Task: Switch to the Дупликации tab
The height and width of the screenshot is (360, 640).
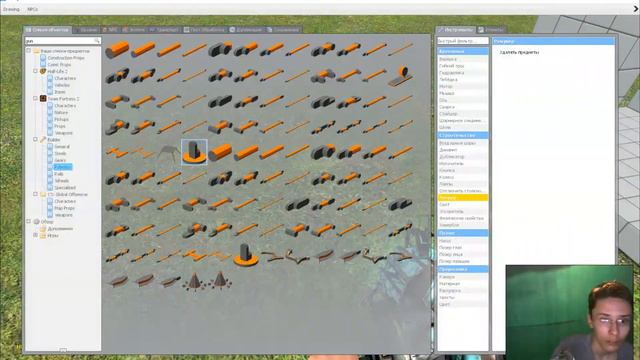Action: click(x=246, y=30)
